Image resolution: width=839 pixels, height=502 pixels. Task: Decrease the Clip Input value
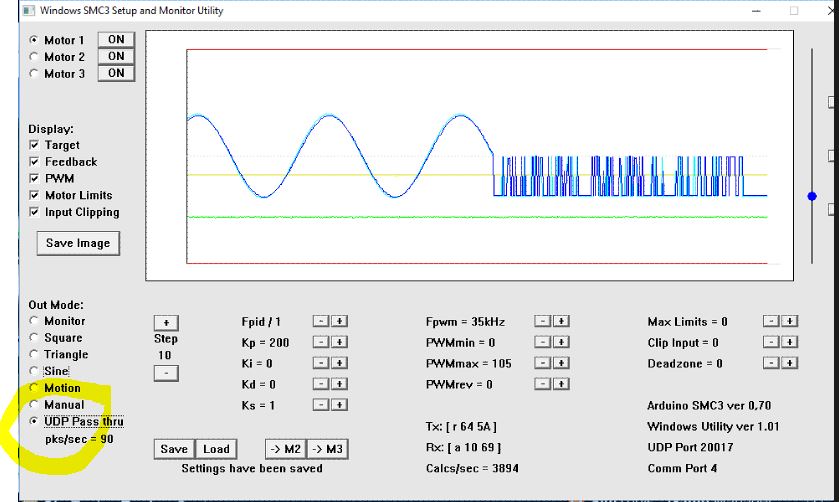point(771,342)
